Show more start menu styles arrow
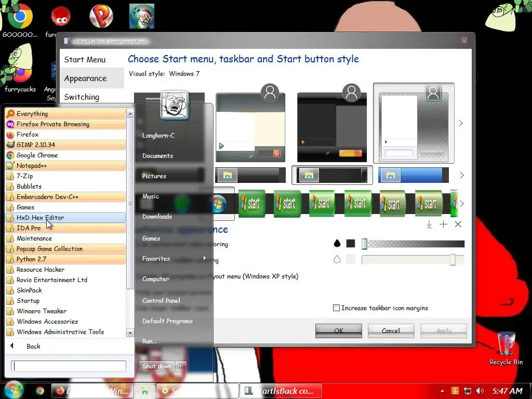This screenshot has height=399, width=532. pyautogui.click(x=461, y=123)
